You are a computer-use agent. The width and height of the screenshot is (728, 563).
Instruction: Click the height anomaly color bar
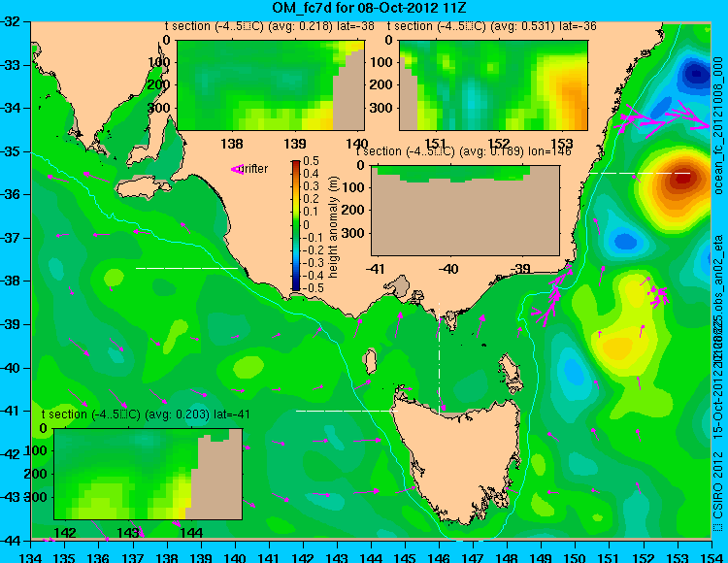[296, 225]
